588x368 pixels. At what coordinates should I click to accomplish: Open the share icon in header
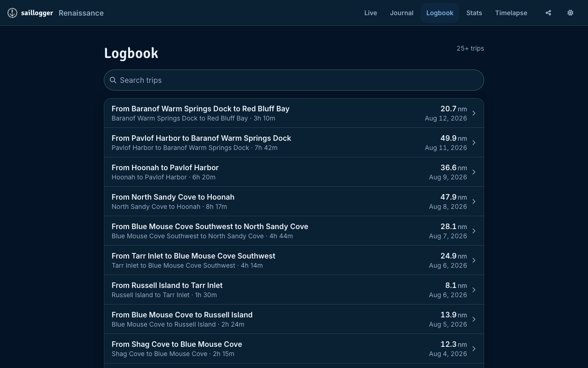[x=548, y=13]
